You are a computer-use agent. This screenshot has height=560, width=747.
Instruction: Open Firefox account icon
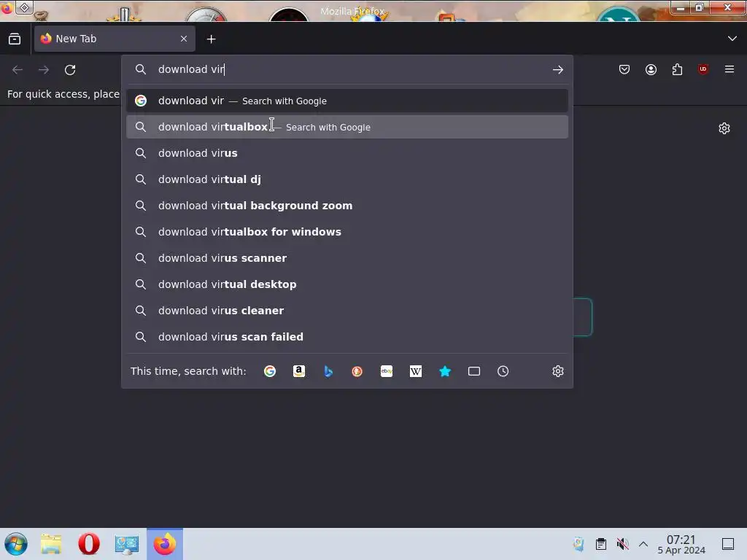(x=651, y=69)
